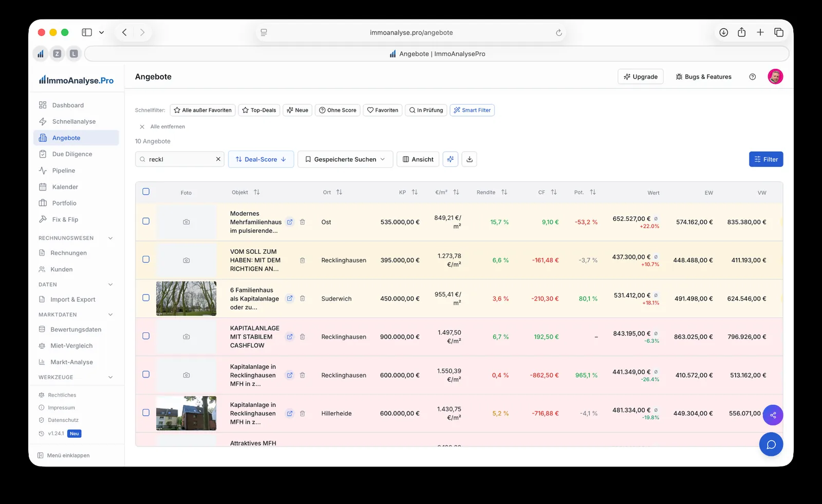This screenshot has height=504, width=822.
Task: Click the blue Filter button
Action: 766,159
